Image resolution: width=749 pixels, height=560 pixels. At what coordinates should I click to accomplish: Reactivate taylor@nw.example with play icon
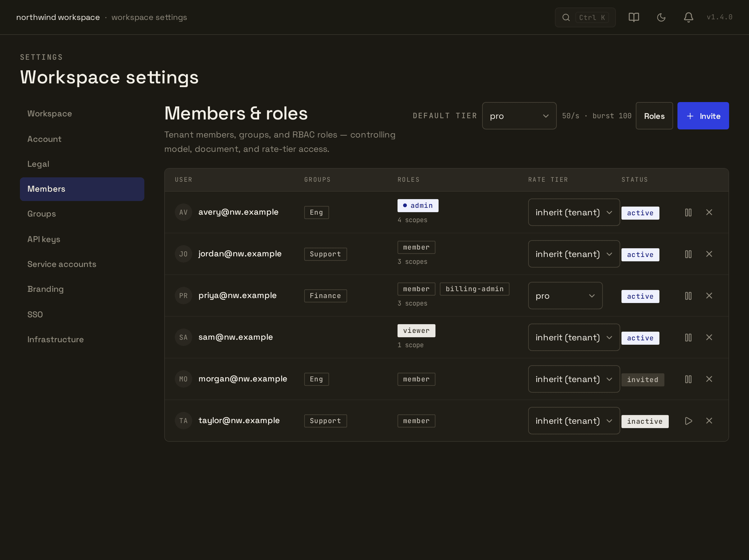click(x=688, y=421)
